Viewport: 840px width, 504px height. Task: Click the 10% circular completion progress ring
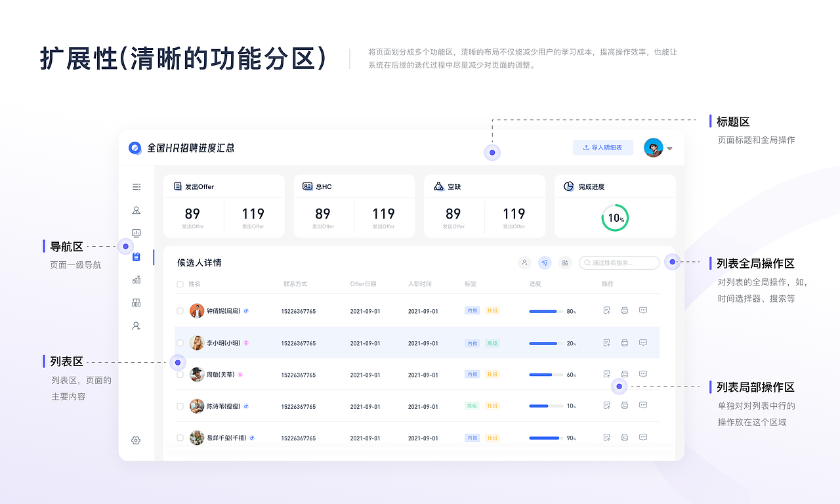tap(615, 218)
